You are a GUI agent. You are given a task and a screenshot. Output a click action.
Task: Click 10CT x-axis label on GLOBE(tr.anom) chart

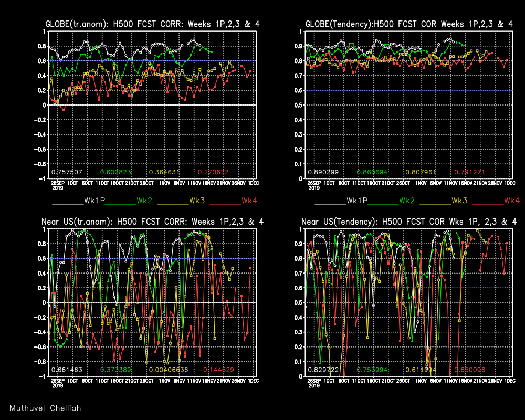point(72,183)
